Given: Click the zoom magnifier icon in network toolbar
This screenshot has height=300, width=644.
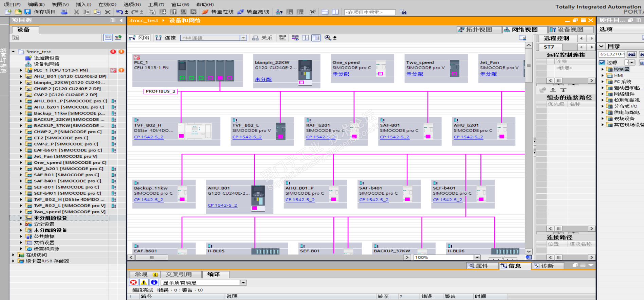Looking at the screenshot, I should tap(328, 38).
